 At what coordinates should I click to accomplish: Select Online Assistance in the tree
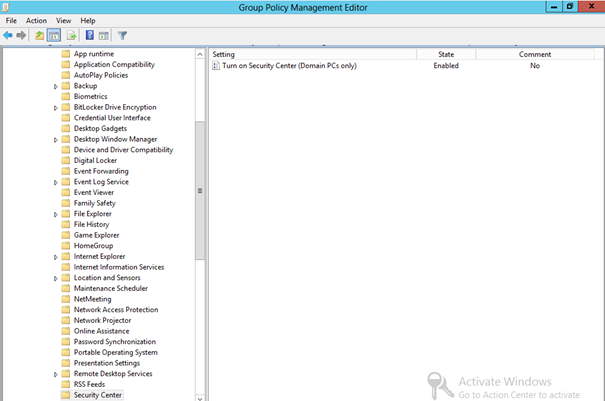click(x=101, y=331)
